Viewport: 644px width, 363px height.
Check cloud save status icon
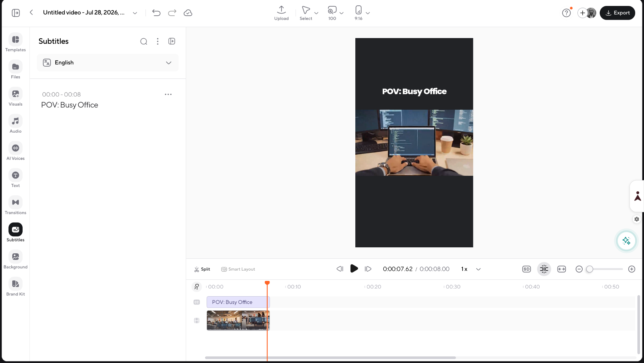(x=188, y=13)
